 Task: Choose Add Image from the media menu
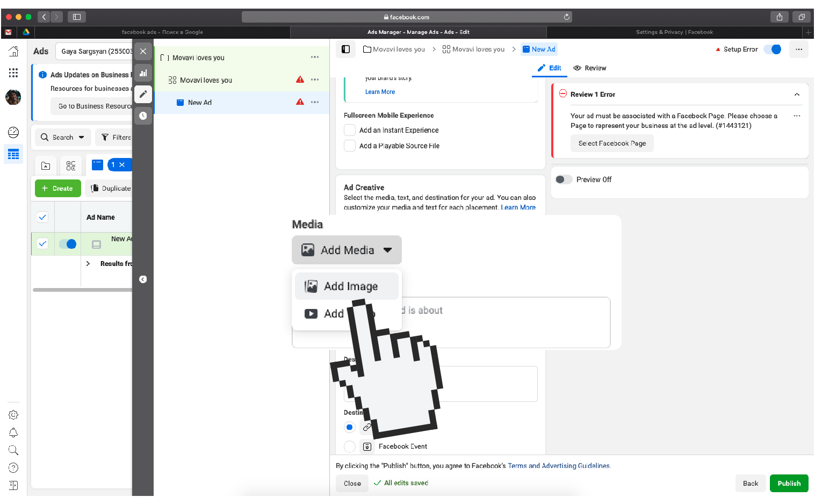347,286
